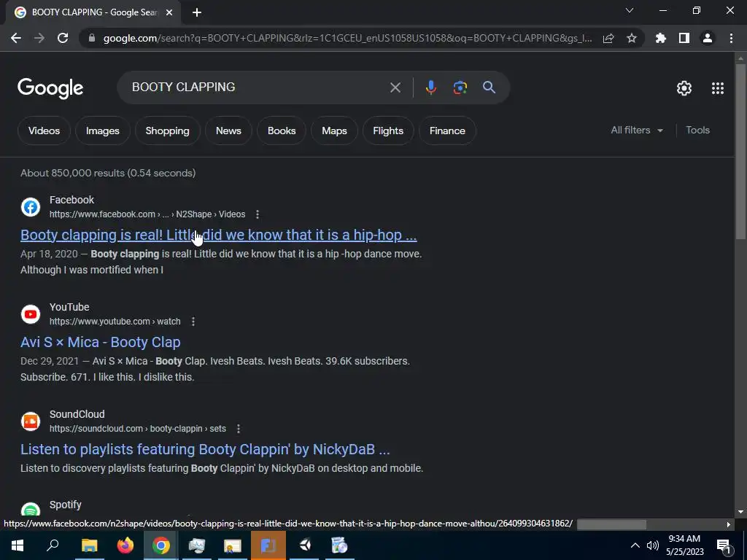Open more options for the Facebook result
Screen dimensions: 747x560
[x=258, y=214]
